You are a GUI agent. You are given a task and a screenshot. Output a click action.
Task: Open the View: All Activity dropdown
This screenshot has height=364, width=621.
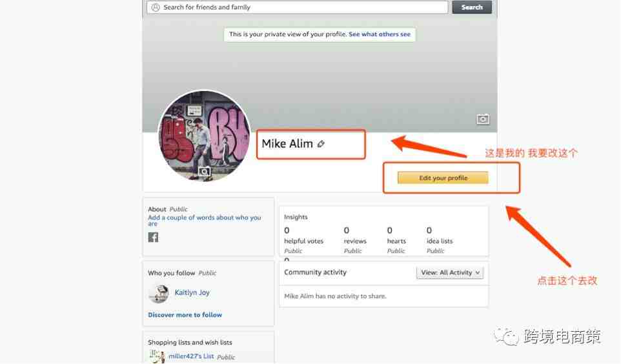450,272
